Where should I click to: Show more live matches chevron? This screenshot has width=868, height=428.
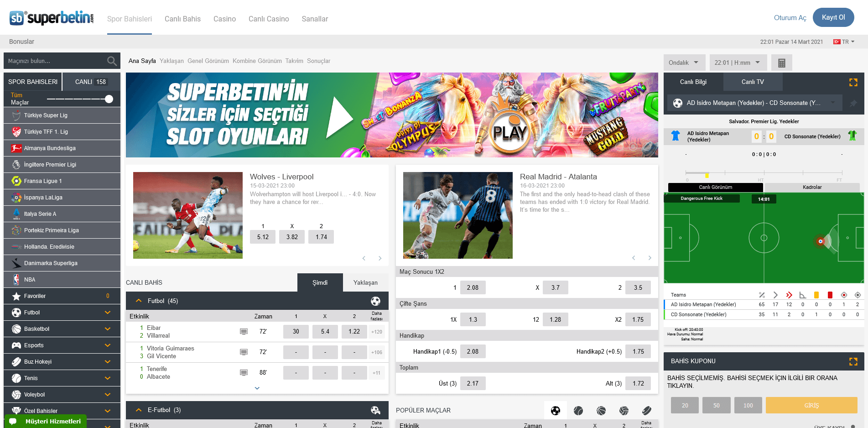[257, 388]
